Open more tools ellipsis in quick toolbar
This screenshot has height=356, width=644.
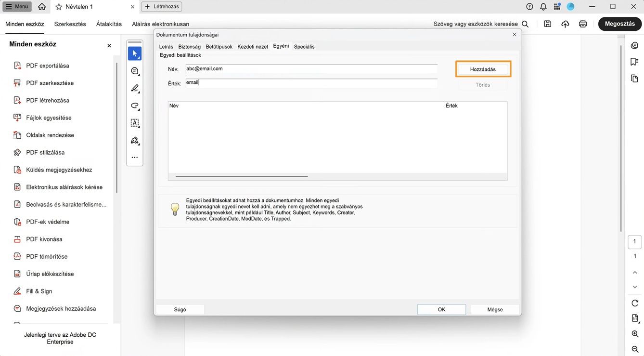tap(135, 158)
